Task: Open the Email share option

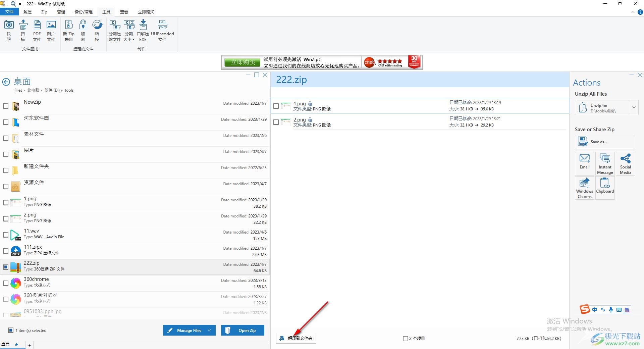Action: tap(584, 163)
